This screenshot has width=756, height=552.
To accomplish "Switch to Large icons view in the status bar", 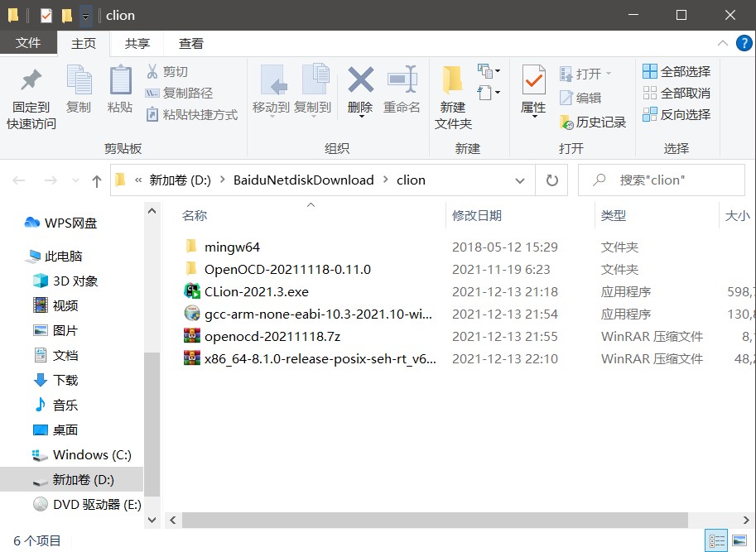I will click(739, 540).
